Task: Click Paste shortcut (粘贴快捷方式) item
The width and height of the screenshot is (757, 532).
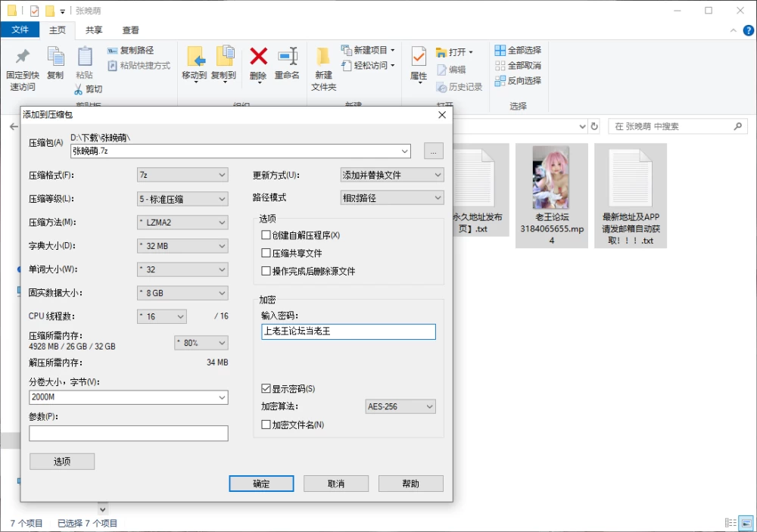Action: point(139,65)
